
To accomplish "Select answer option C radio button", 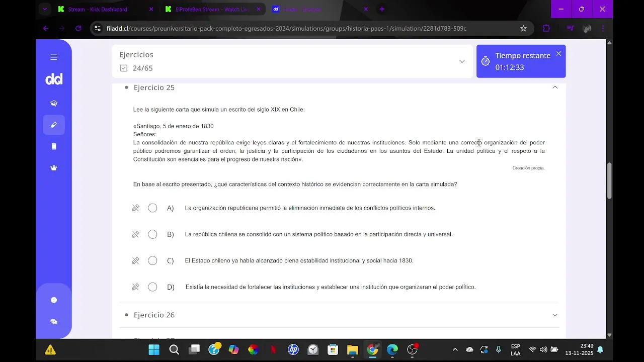I will coord(153,260).
